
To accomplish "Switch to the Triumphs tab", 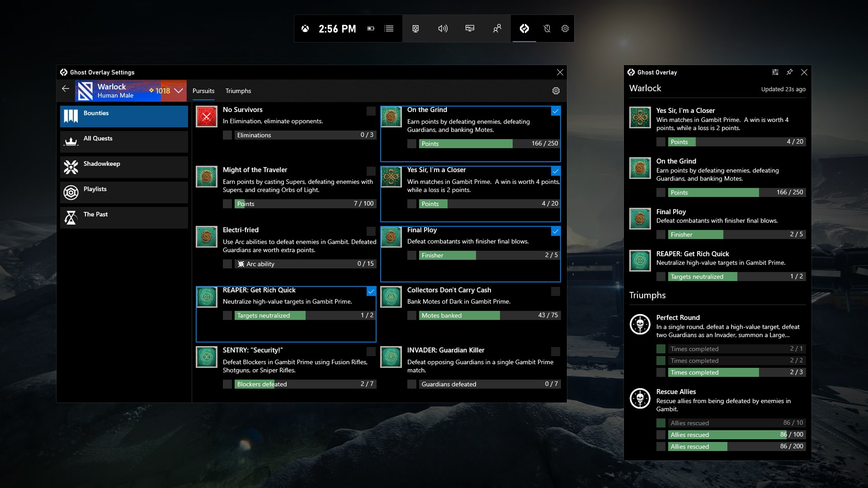I will pyautogui.click(x=238, y=91).
